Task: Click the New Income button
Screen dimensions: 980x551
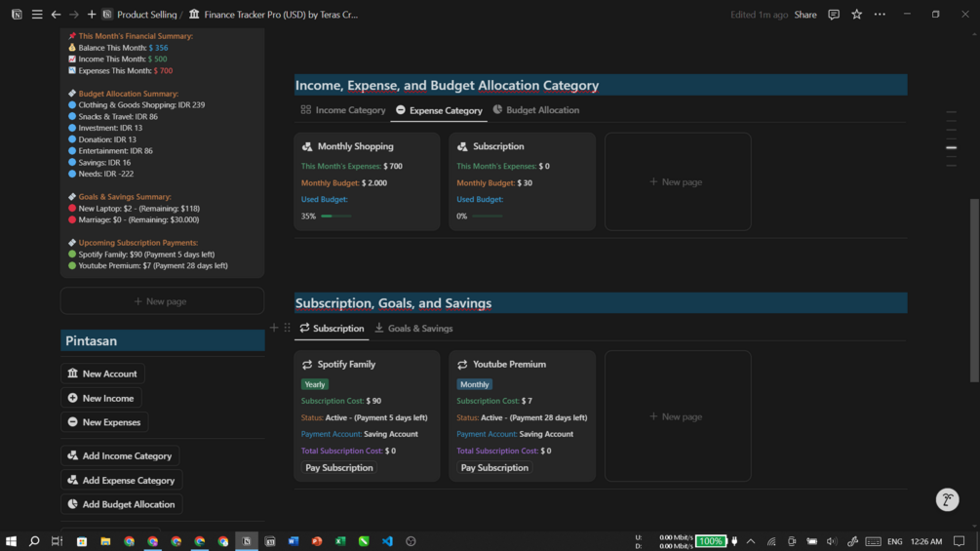Action: click(101, 398)
